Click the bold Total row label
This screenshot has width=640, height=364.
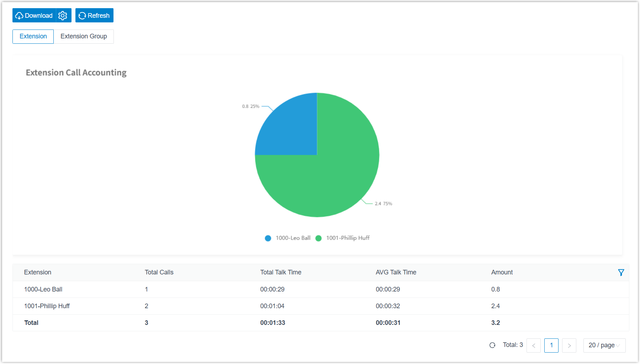[31, 323]
